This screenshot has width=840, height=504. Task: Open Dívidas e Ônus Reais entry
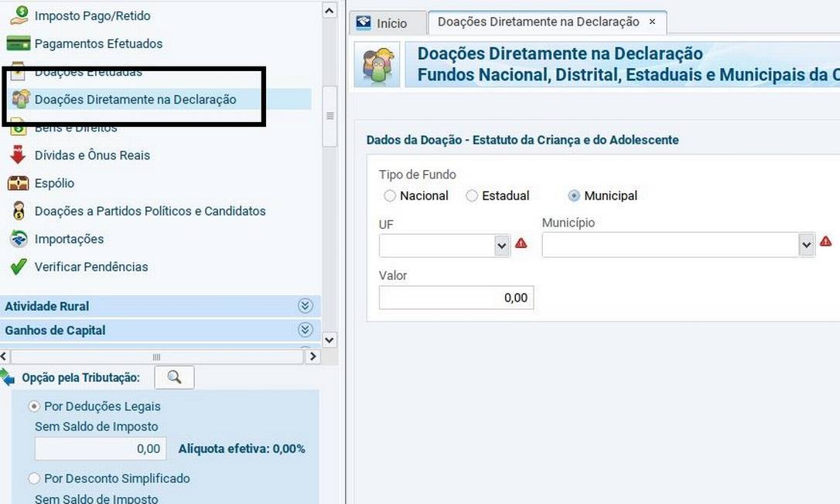point(92,155)
